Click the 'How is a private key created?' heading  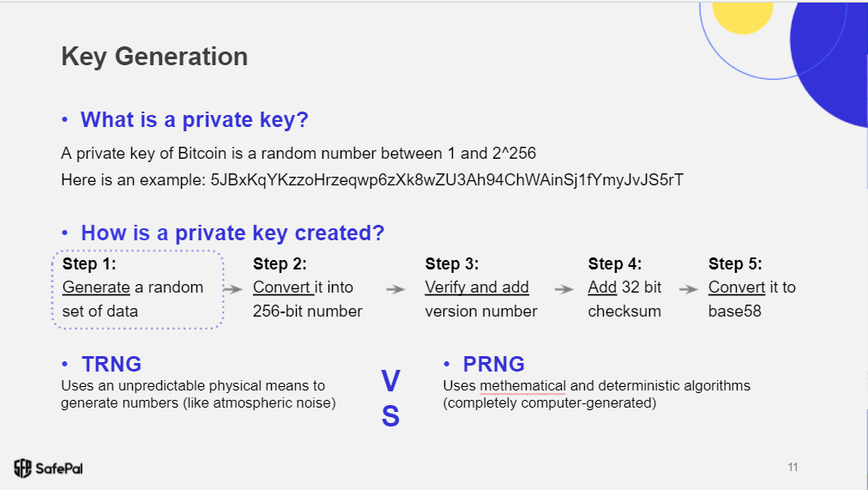[x=232, y=233]
